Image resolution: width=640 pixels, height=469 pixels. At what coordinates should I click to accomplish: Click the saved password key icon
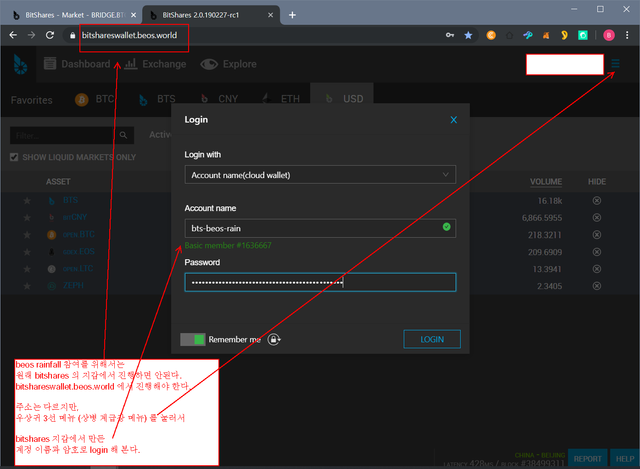[x=450, y=35]
